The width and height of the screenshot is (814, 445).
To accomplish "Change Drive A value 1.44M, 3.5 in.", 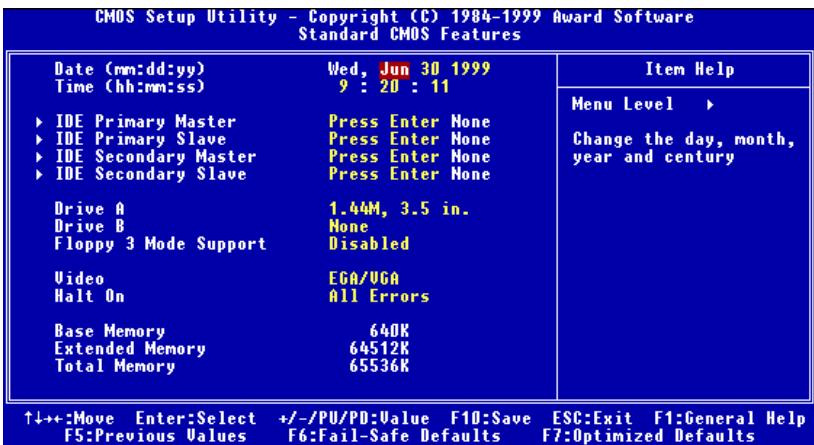I will (399, 210).
